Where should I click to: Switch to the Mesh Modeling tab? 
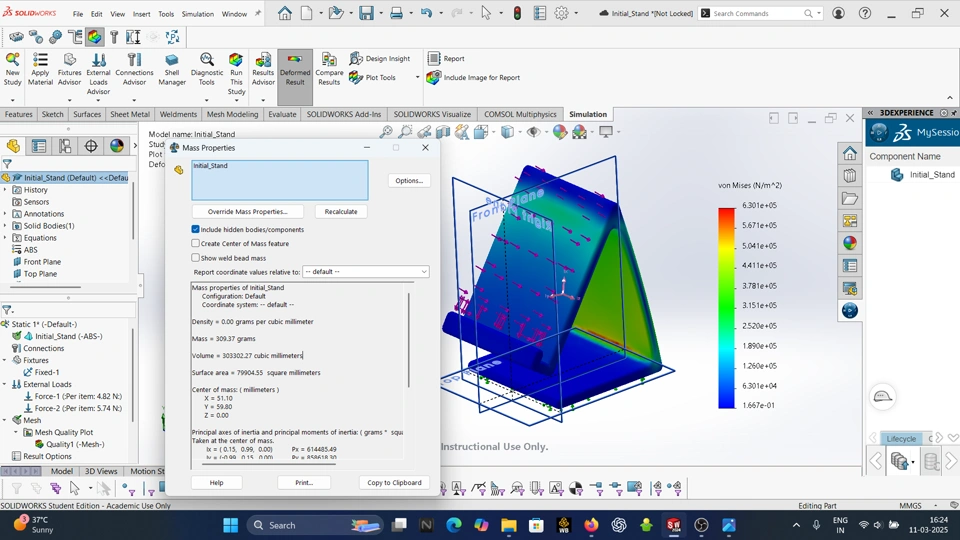(x=232, y=114)
